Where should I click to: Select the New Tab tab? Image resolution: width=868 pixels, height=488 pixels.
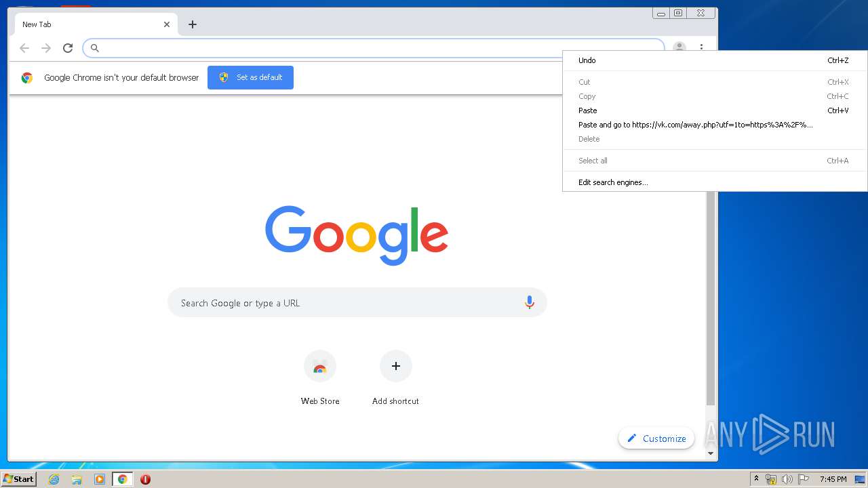coord(96,24)
